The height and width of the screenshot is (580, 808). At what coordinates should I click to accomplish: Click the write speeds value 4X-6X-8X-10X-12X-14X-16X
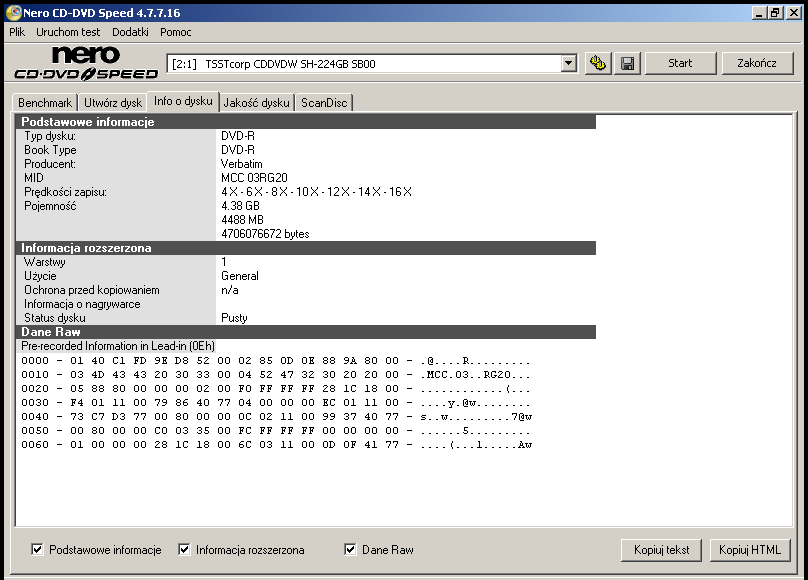click(316, 192)
